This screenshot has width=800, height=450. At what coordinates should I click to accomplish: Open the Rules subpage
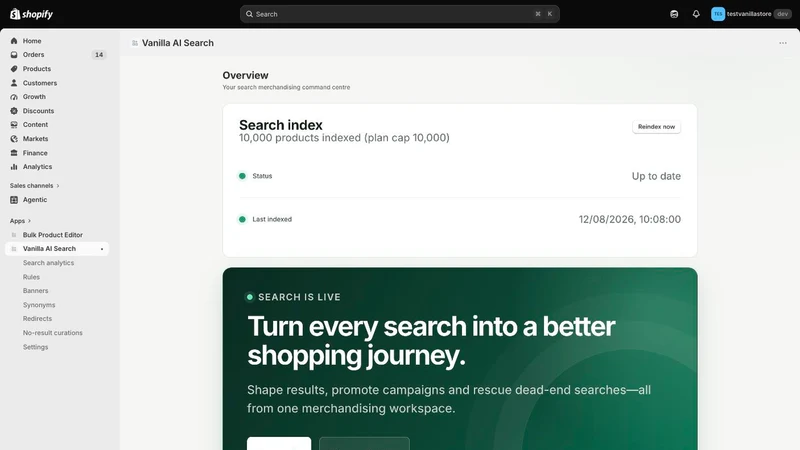tap(31, 277)
